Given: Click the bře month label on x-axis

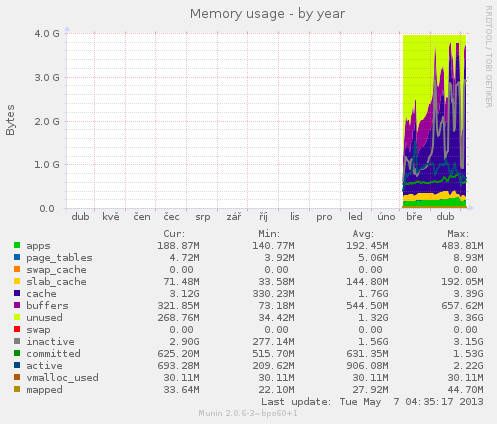Looking at the screenshot, I should (x=414, y=217).
